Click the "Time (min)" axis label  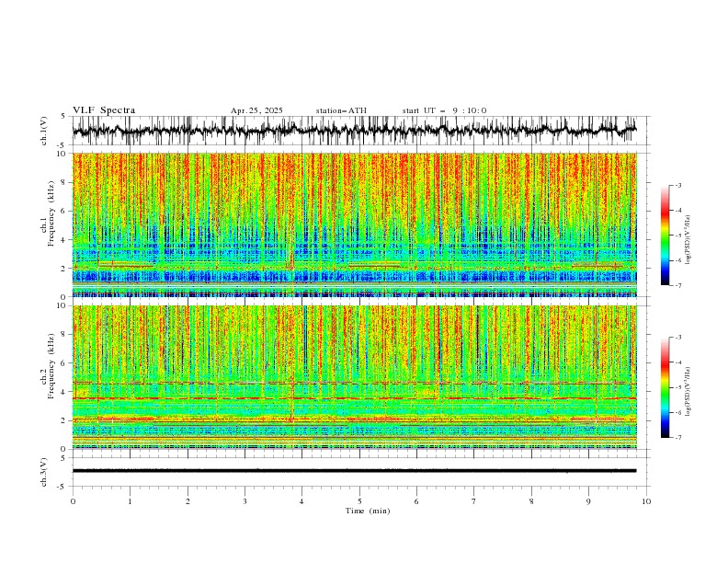click(x=368, y=511)
